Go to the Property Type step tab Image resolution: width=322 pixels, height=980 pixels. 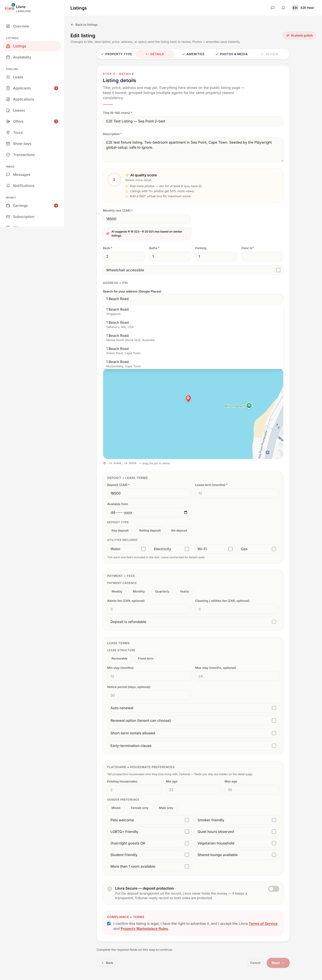coord(117,54)
